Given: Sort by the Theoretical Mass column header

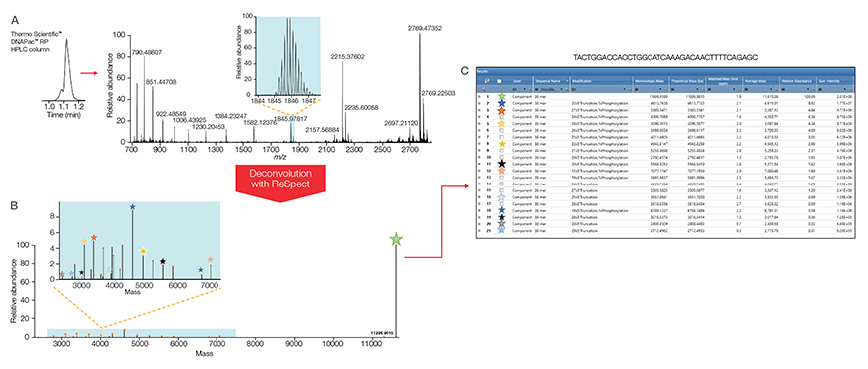Looking at the screenshot, I should click(687, 81).
